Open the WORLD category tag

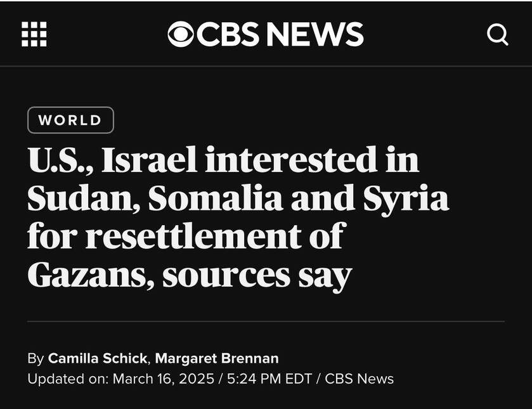coord(70,120)
